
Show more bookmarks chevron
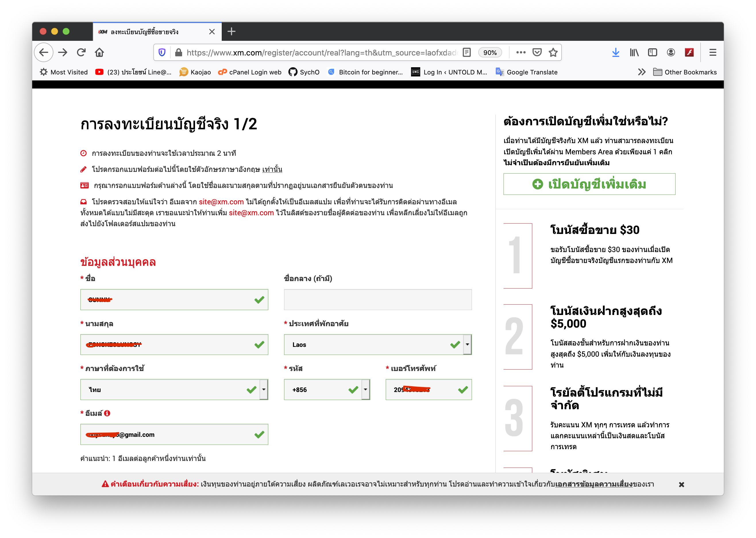tap(642, 72)
